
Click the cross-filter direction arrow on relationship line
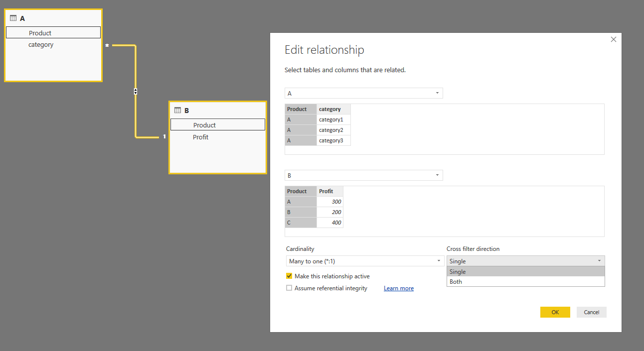[136, 92]
